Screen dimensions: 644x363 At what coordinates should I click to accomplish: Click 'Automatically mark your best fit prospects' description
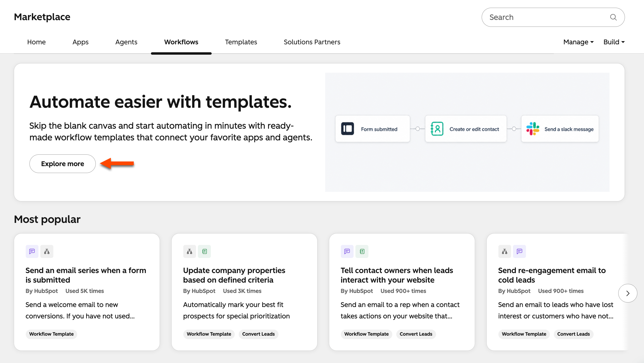tap(236, 310)
